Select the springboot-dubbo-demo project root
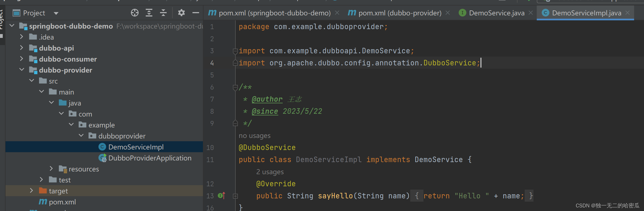Screen dimensions: 644x211 pos(104,26)
